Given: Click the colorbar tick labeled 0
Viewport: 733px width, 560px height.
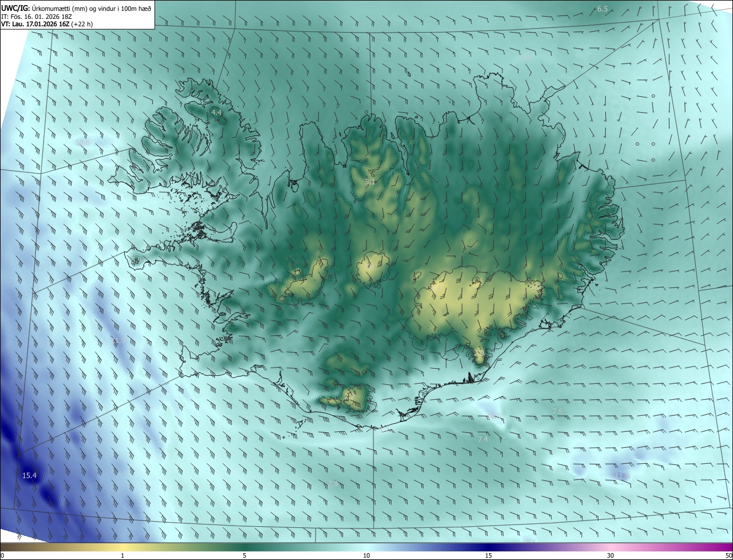Looking at the screenshot, I should (2, 555).
